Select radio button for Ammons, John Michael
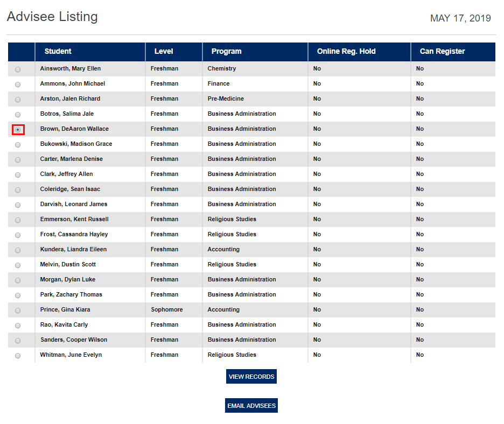 [x=18, y=84]
